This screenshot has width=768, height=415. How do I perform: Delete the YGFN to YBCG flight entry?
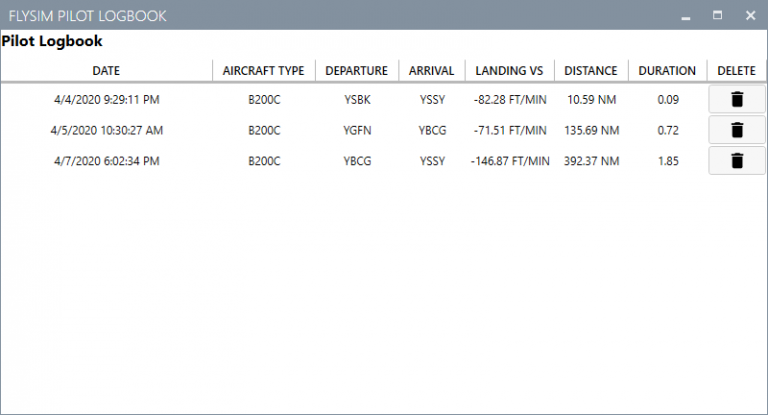[737, 130]
